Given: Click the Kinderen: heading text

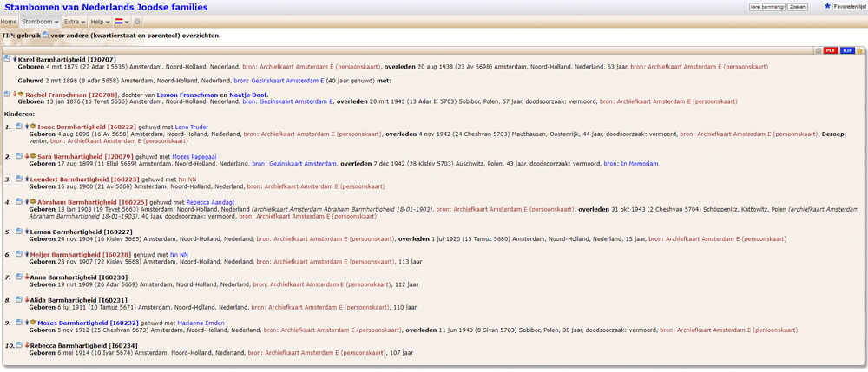Looking at the screenshot, I should pyautogui.click(x=19, y=113).
